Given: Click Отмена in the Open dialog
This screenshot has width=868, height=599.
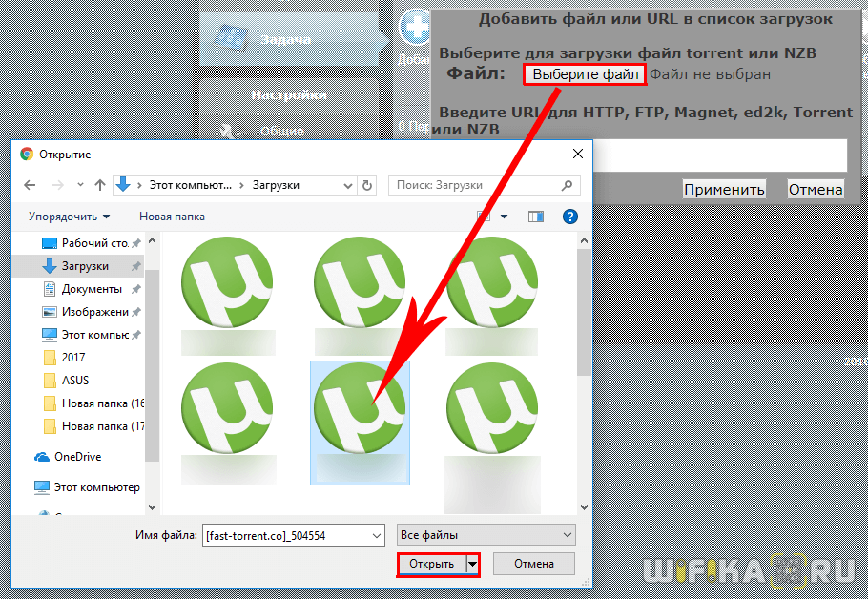Looking at the screenshot, I should [x=533, y=564].
